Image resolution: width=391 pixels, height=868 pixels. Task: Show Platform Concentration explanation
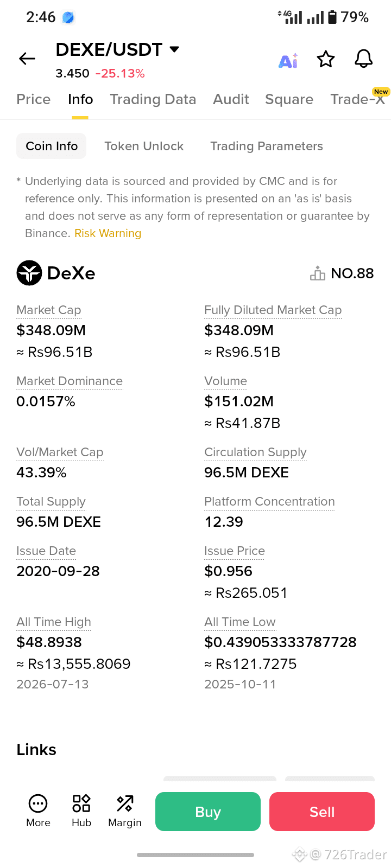269,502
